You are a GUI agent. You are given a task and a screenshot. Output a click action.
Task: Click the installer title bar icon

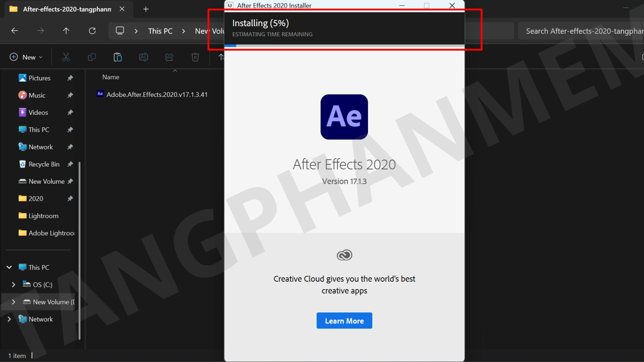coord(230,5)
